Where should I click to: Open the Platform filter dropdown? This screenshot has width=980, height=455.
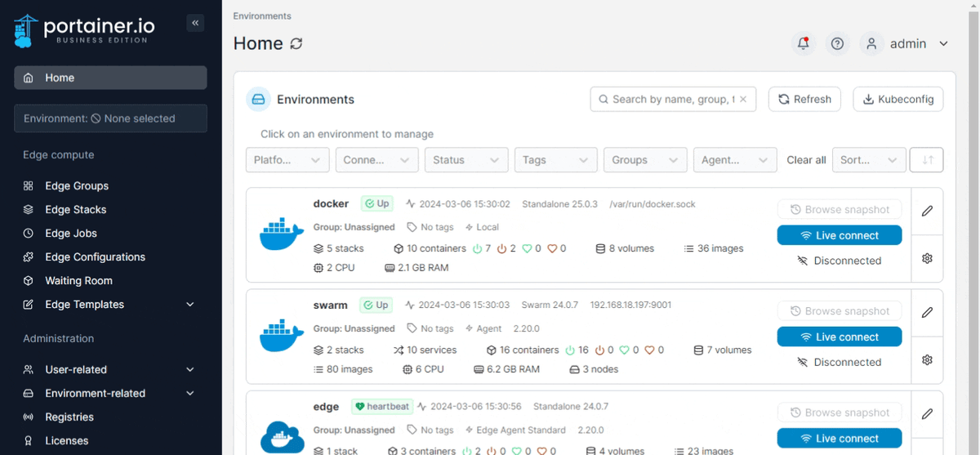click(287, 160)
